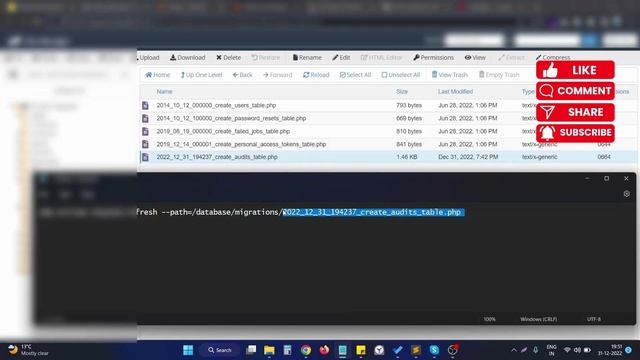This screenshot has width=640, height=360.
Task: Open Windows Start menu
Action: coord(188,350)
